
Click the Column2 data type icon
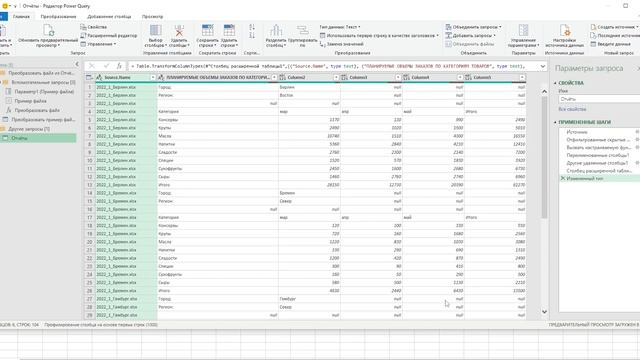(282, 78)
